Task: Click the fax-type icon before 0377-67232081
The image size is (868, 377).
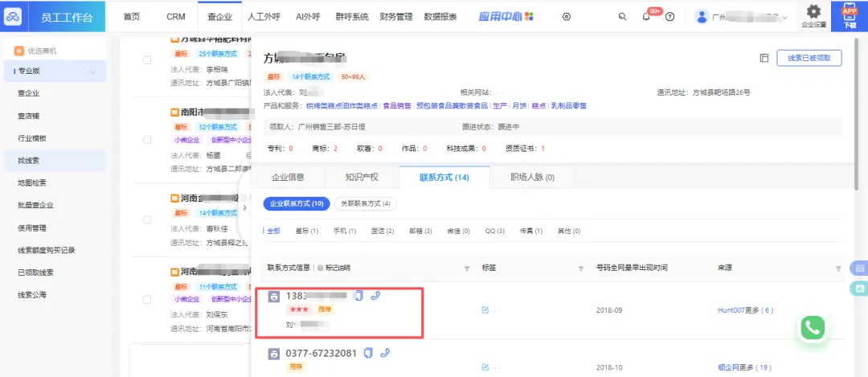Action: [x=273, y=354]
